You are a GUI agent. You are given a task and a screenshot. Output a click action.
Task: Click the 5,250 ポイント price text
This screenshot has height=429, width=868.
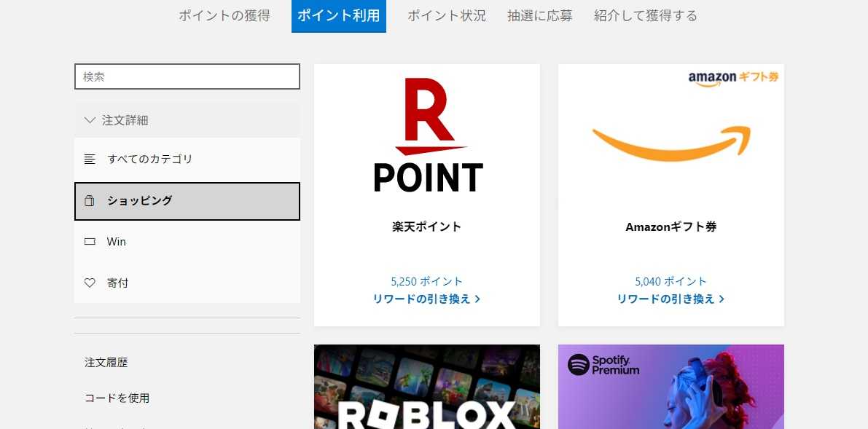click(x=427, y=282)
